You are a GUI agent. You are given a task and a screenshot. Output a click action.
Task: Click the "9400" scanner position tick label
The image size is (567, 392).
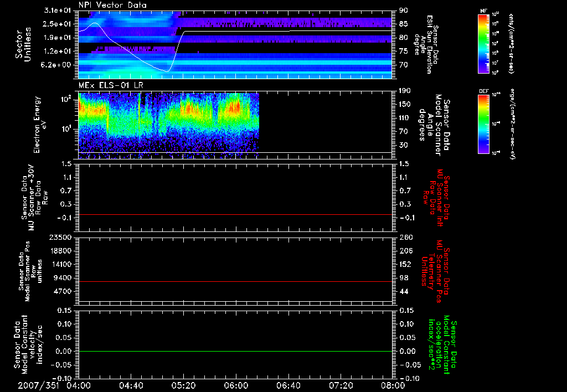pyautogui.click(x=62, y=278)
